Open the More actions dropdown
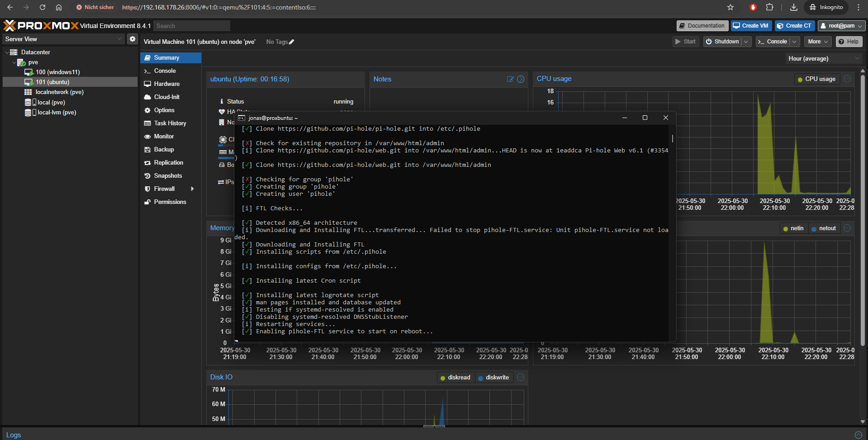Viewport: 868px width, 440px height. click(818, 42)
